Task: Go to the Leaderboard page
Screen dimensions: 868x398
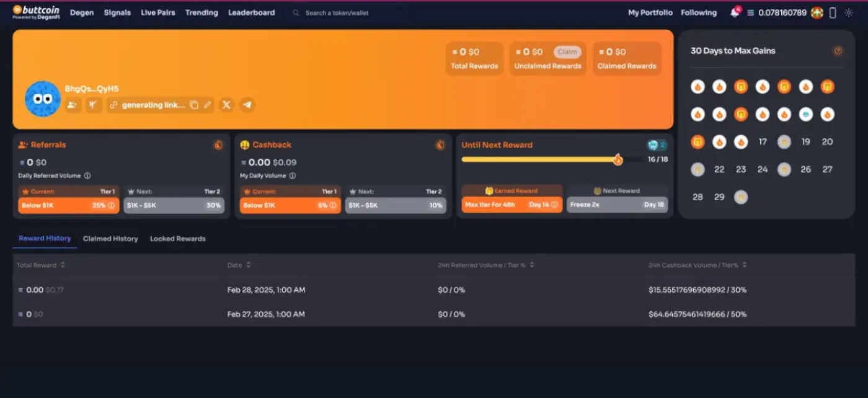Action: [251, 12]
